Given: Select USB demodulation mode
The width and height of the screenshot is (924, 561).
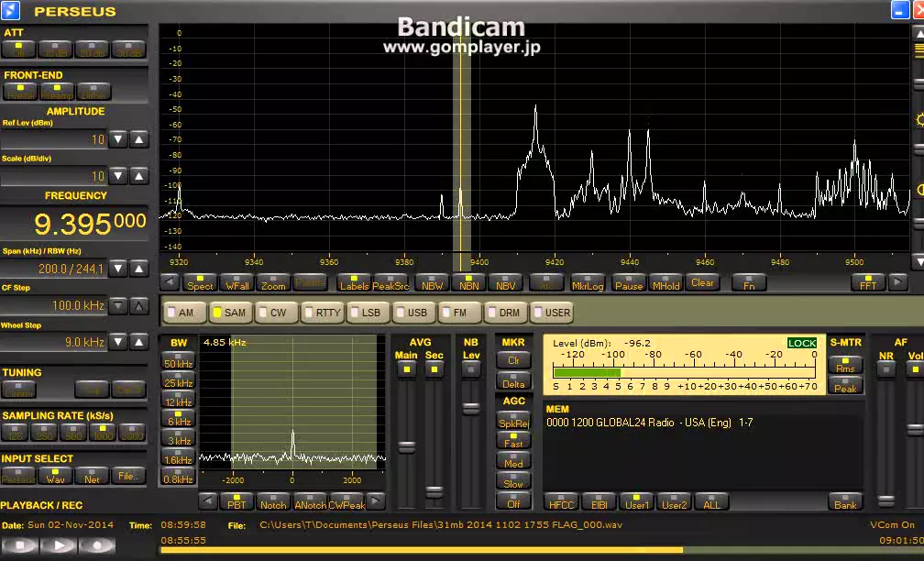Looking at the screenshot, I should point(414,313).
